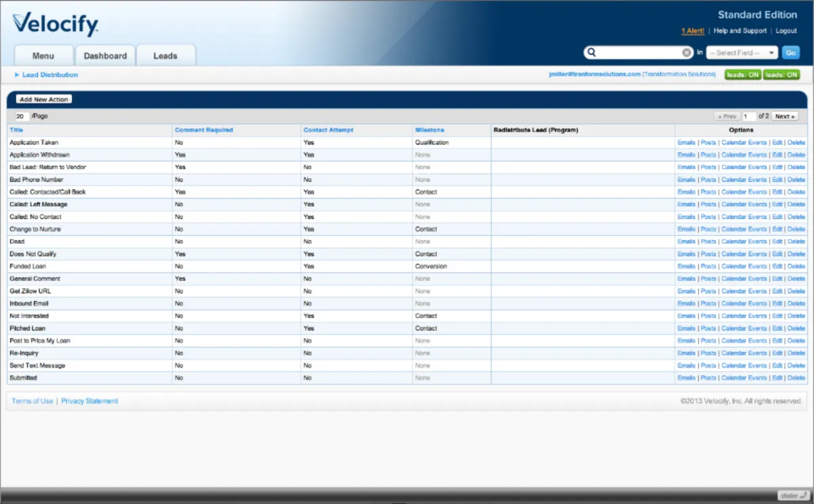Delete Post to Price My Loan
This screenshot has height=504, width=814.
click(x=796, y=341)
